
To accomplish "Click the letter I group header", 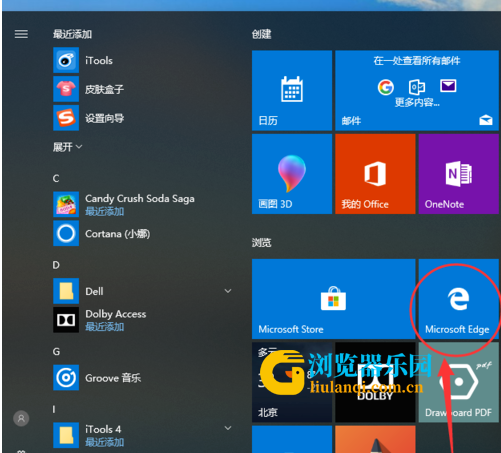I will 54,409.
